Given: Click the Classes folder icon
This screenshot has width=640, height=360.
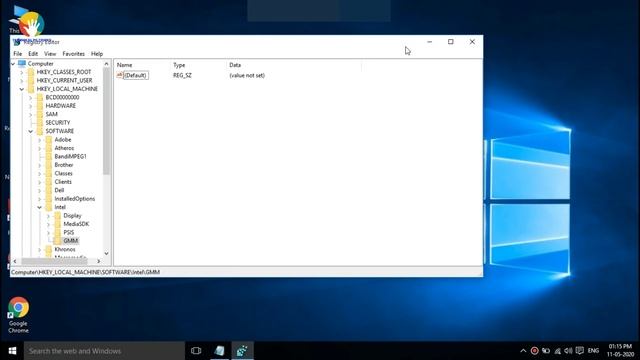Looking at the screenshot, I should click(49, 173).
